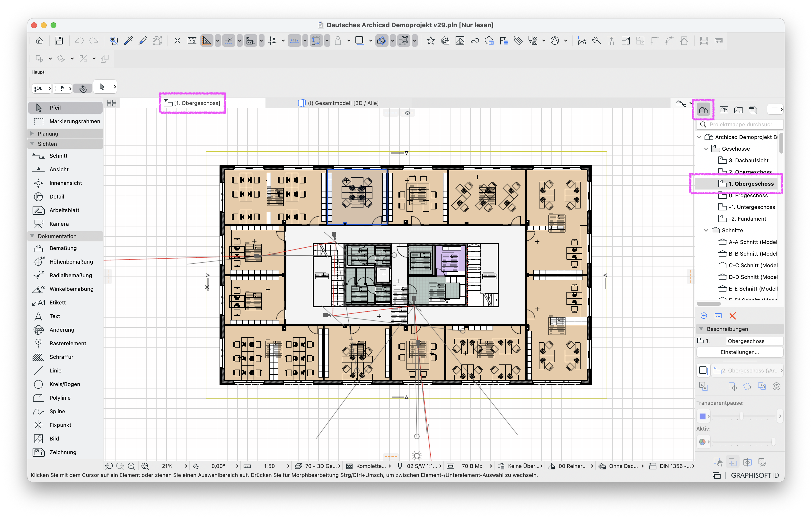
Task: Select the Spline tool
Action: (65, 412)
